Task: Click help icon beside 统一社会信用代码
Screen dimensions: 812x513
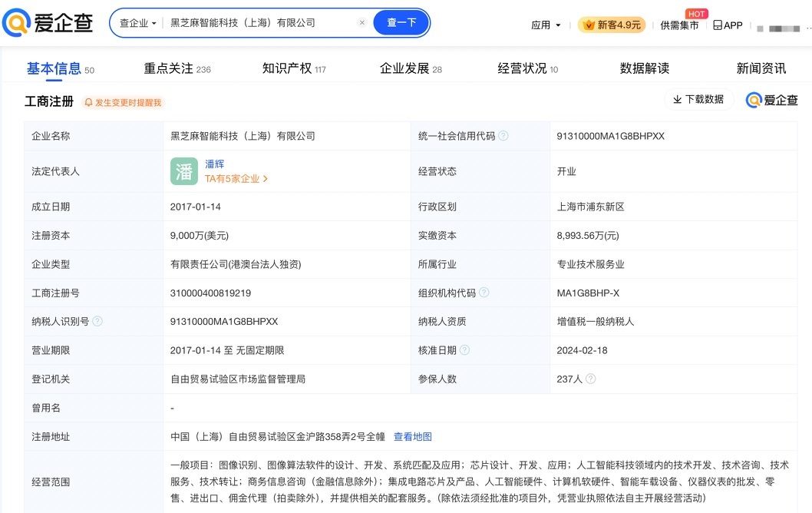Action: tap(503, 136)
